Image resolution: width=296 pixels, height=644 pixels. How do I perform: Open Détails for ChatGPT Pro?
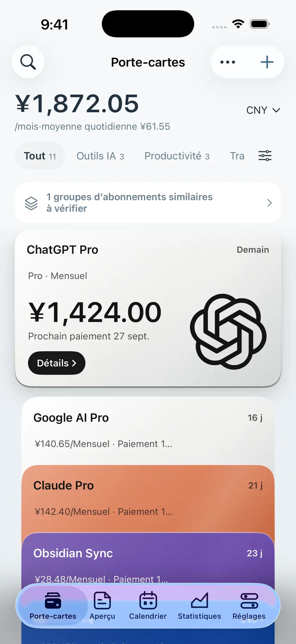pyautogui.click(x=57, y=363)
